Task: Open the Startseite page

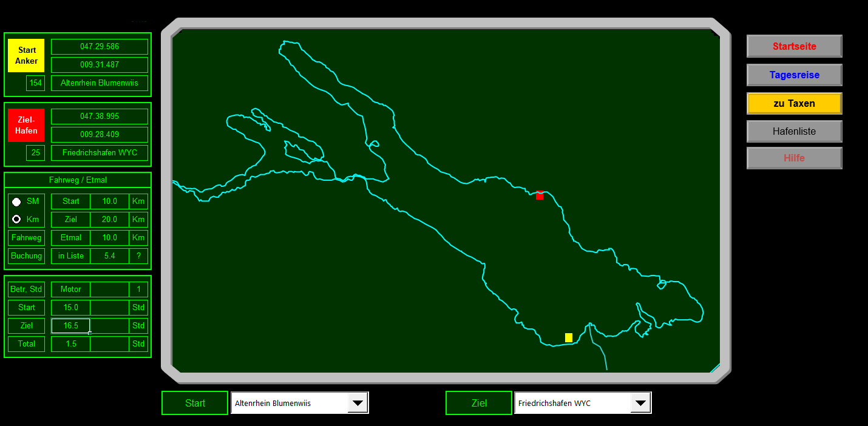Action: point(794,46)
